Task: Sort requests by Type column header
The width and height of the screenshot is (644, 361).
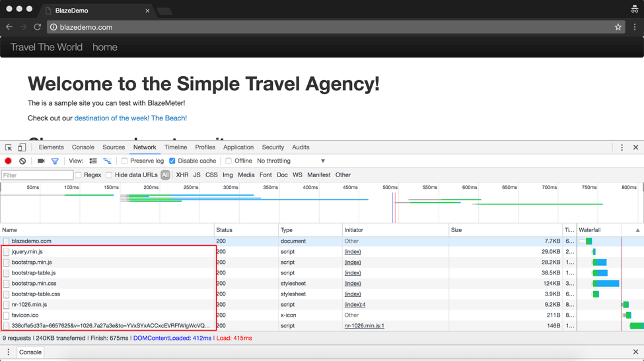Action: (x=310, y=230)
